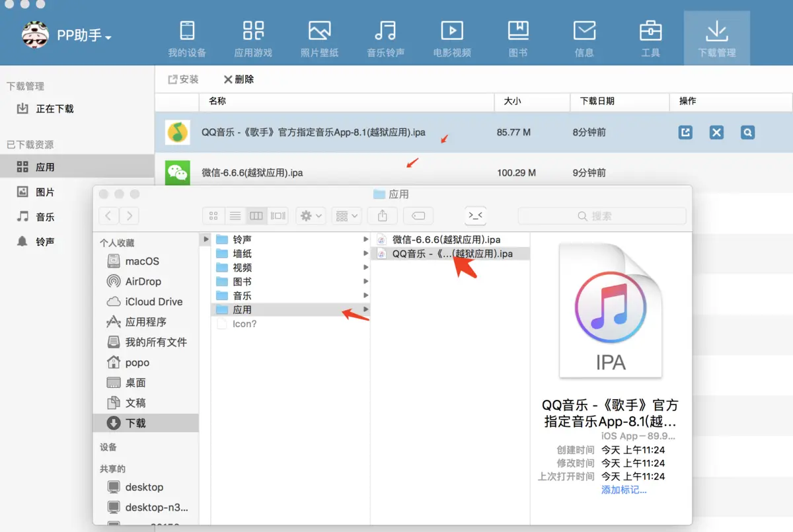
Task: Click the magnifier locate icon for QQ音乐 row
Action: pyautogui.click(x=747, y=132)
